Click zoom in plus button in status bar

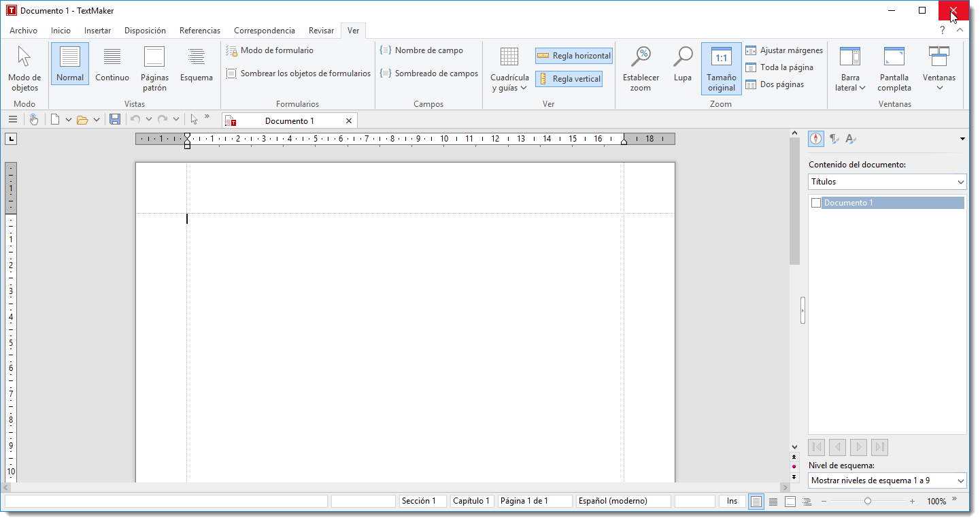coord(912,502)
